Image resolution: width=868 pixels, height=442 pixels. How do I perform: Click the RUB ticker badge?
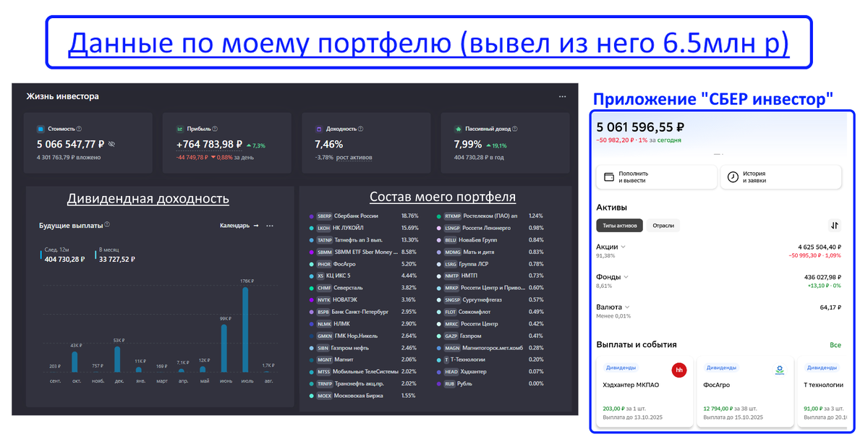(451, 383)
